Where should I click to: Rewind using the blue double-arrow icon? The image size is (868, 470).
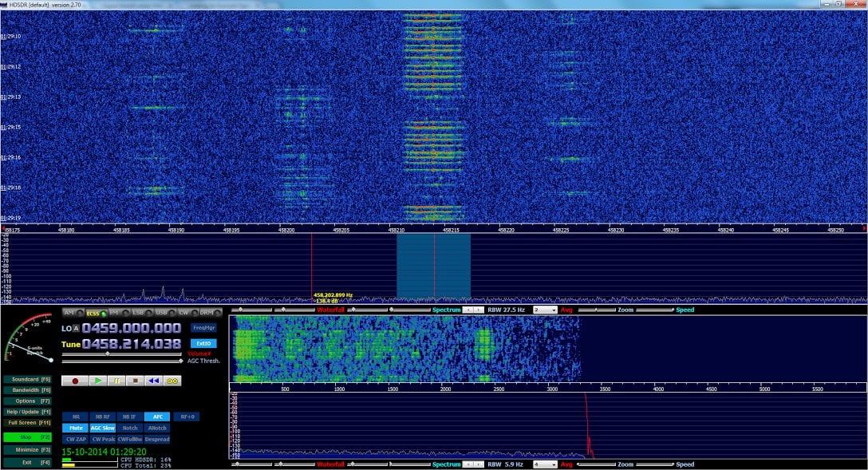pyautogui.click(x=154, y=381)
